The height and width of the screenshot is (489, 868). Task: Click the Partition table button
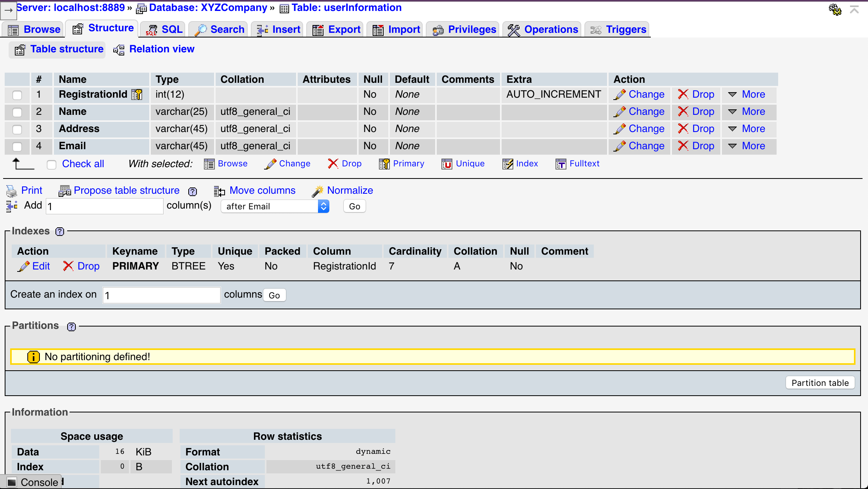820,383
